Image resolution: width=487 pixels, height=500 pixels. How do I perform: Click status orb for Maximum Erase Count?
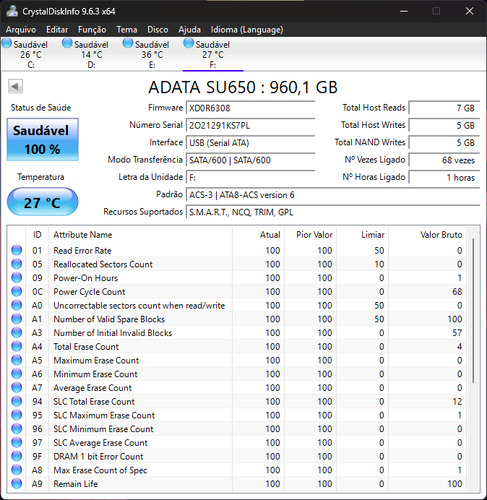tap(17, 360)
